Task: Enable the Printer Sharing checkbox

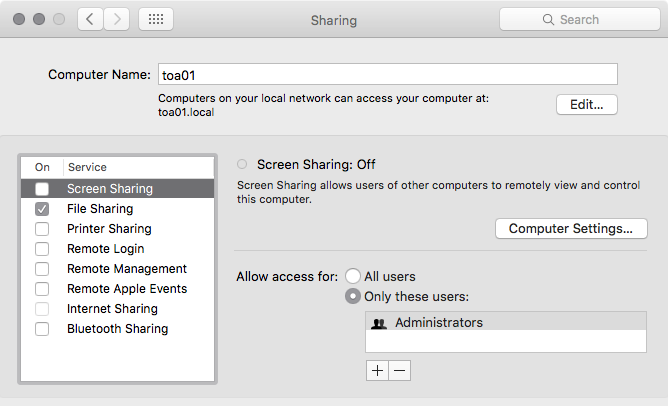Action: tap(42, 229)
